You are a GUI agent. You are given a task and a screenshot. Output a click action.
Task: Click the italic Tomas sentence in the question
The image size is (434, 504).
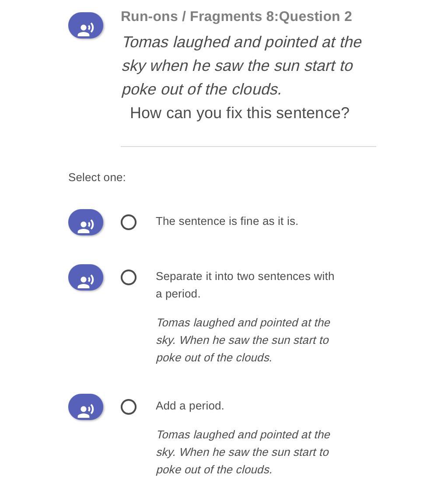[x=242, y=66]
